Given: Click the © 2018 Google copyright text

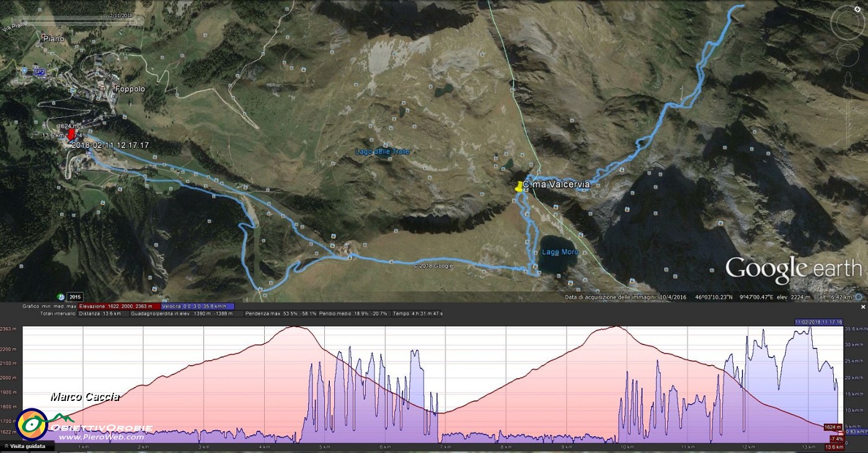Looking at the screenshot, I should [433, 266].
